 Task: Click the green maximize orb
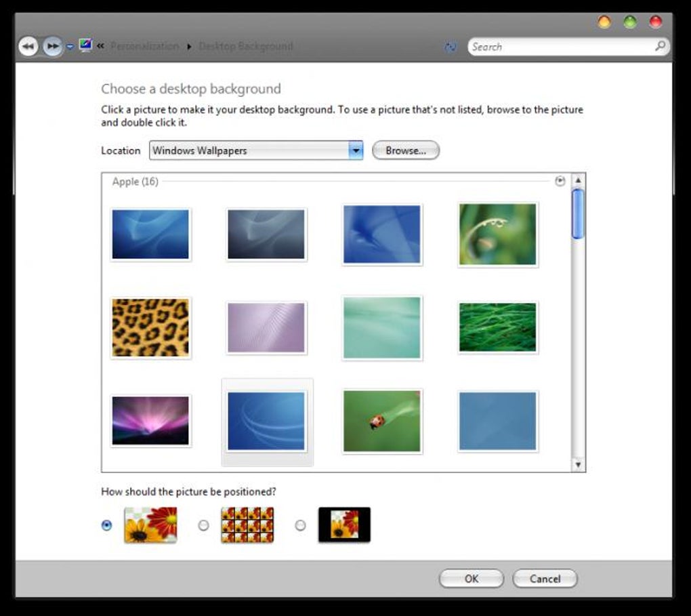[630, 22]
